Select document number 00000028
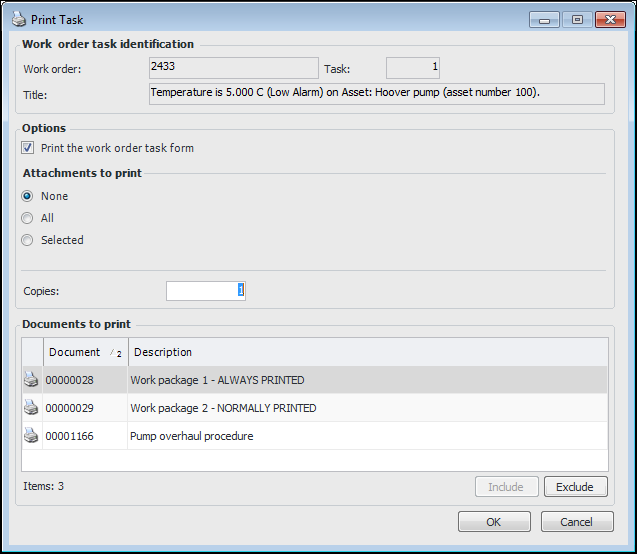Viewport: 637px width, 554px height. pyautogui.click(x=69, y=380)
